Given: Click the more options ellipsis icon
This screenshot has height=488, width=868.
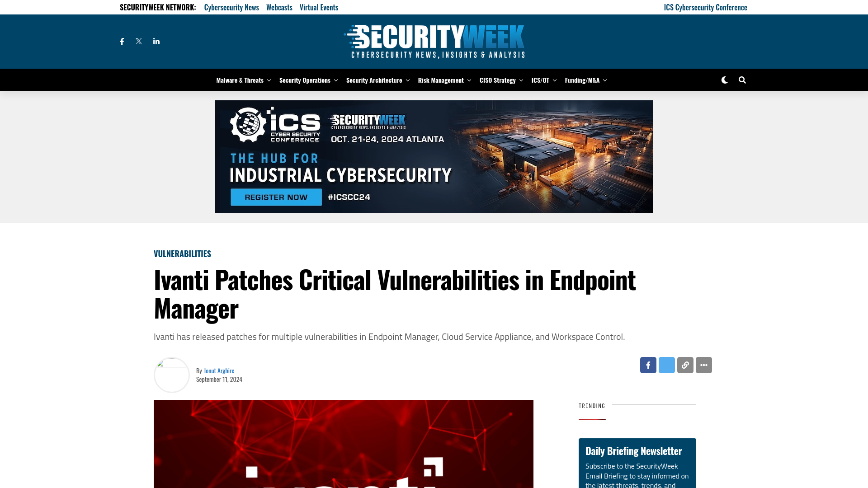Looking at the screenshot, I should [704, 365].
